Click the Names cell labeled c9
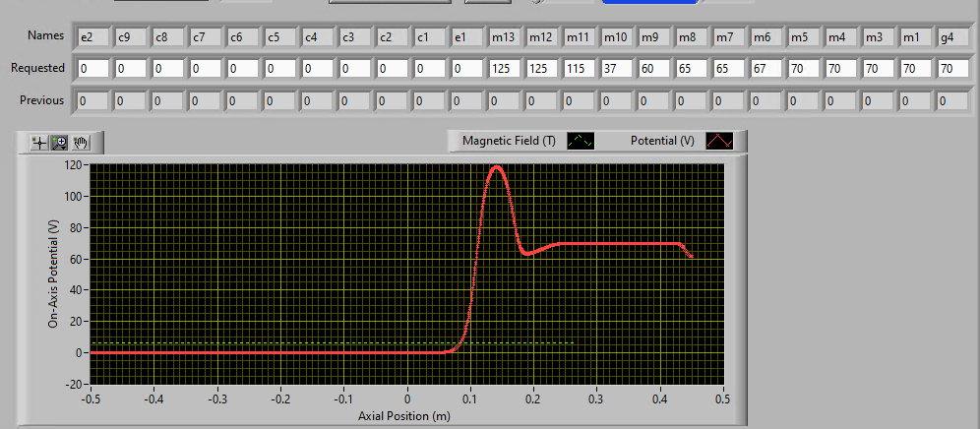This screenshot has height=429, width=980. click(131, 37)
